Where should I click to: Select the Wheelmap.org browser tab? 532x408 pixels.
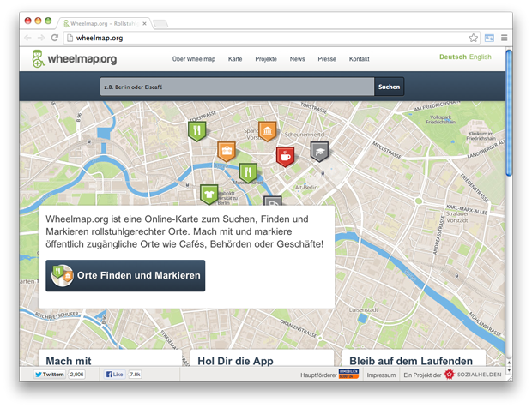[x=105, y=23]
